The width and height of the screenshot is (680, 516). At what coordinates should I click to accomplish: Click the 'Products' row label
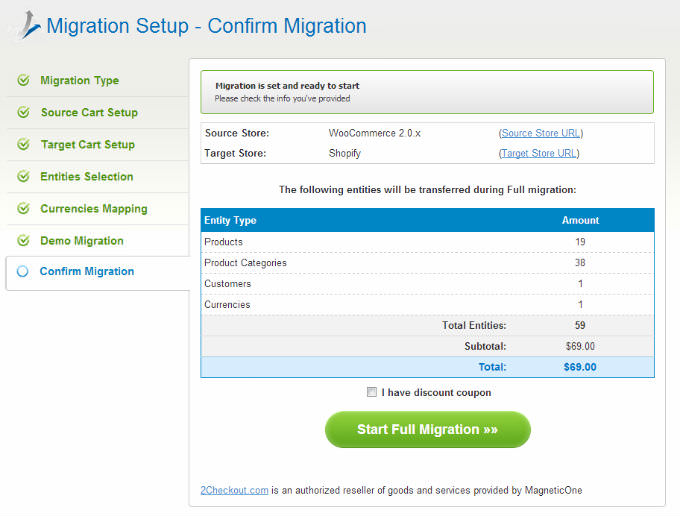[x=223, y=242]
